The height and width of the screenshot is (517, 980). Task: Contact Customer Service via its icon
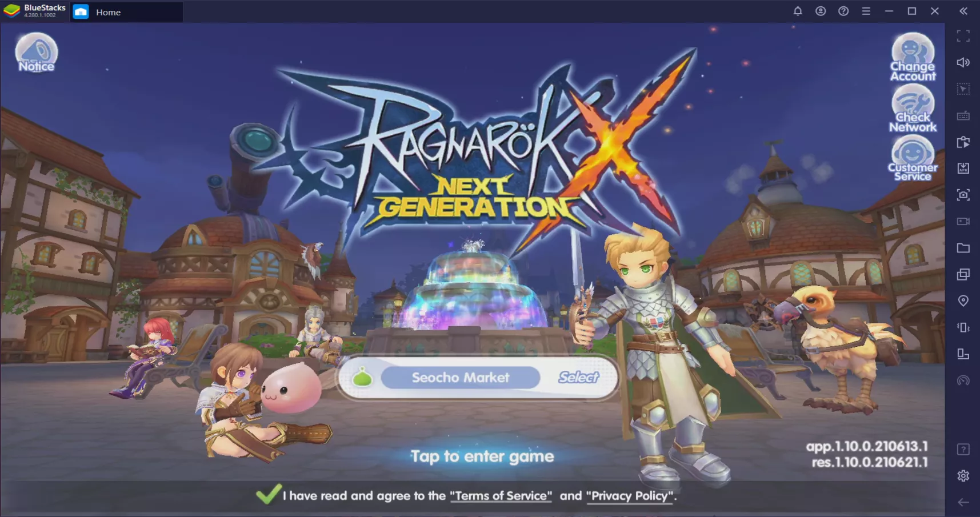913,158
